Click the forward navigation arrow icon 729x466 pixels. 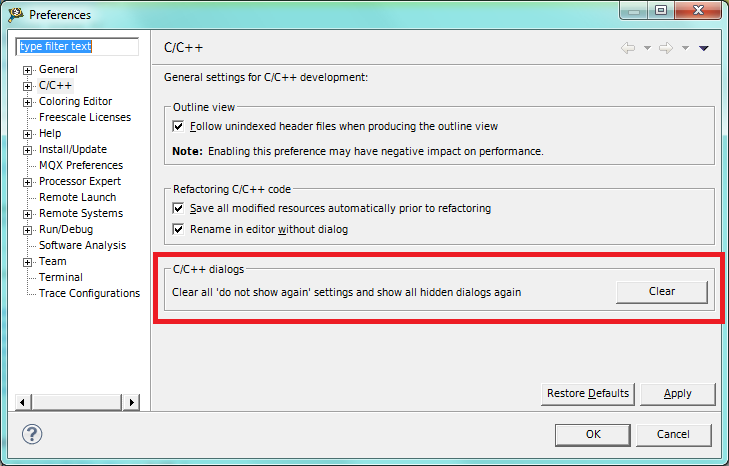(666, 48)
